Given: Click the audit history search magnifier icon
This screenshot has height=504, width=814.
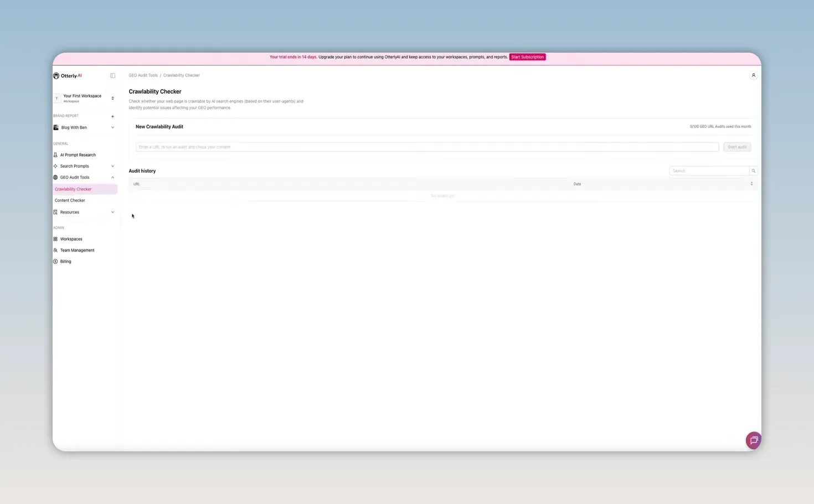Looking at the screenshot, I should [x=753, y=171].
